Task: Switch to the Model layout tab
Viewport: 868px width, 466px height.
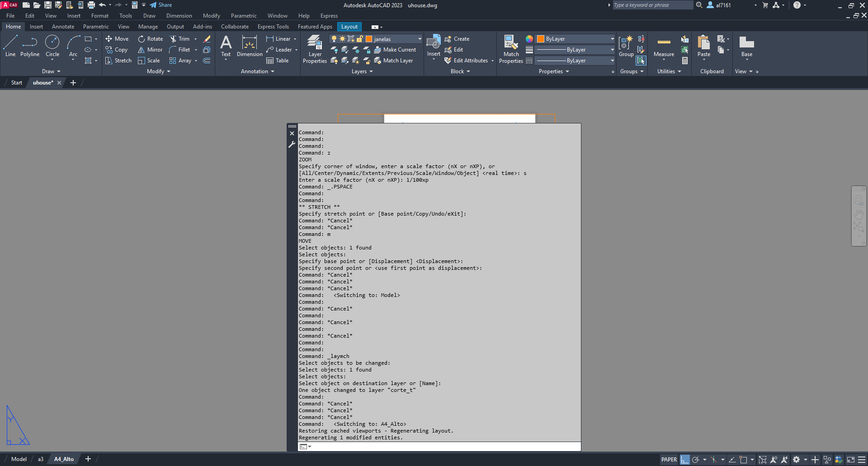Action: tap(19, 459)
